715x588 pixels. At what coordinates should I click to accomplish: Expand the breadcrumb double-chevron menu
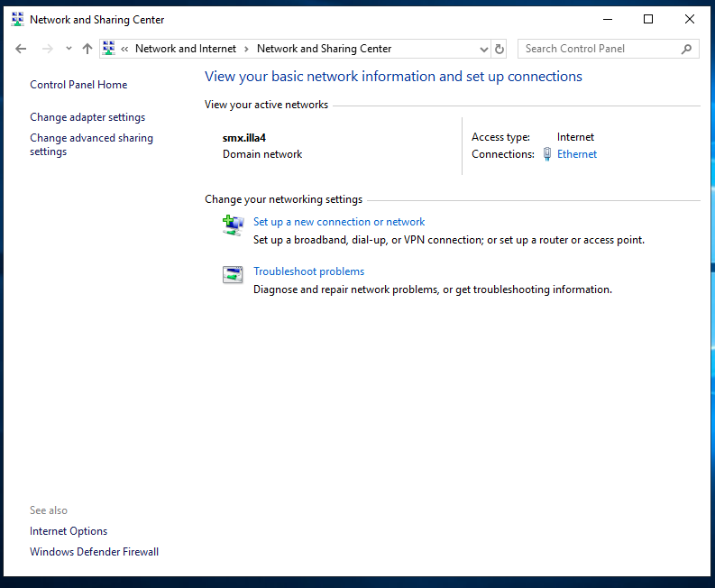124,49
